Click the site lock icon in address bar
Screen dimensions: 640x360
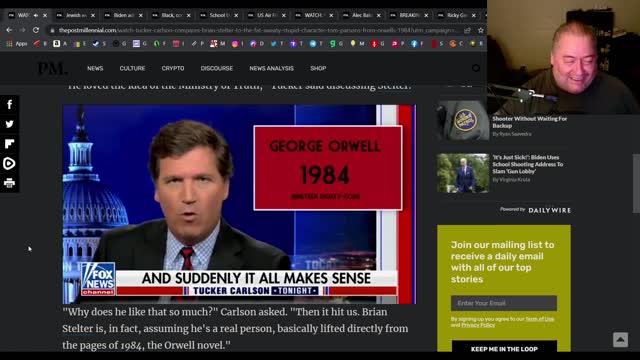click(52, 30)
